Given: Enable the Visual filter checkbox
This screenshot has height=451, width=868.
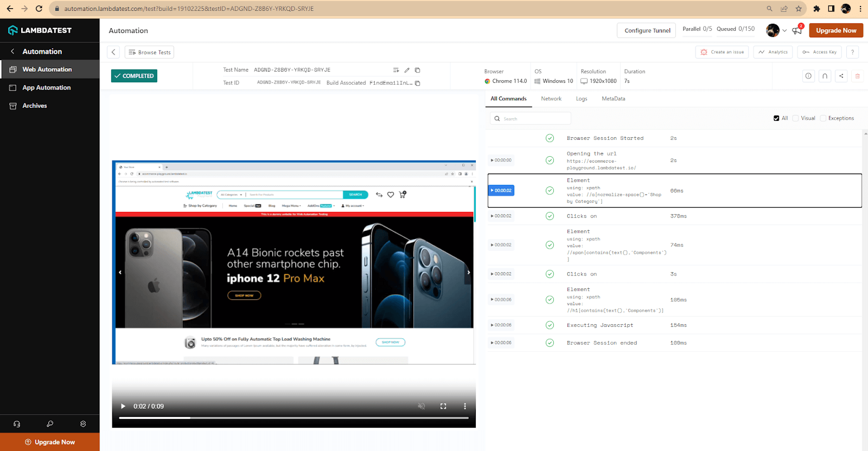Looking at the screenshot, I should click(796, 118).
